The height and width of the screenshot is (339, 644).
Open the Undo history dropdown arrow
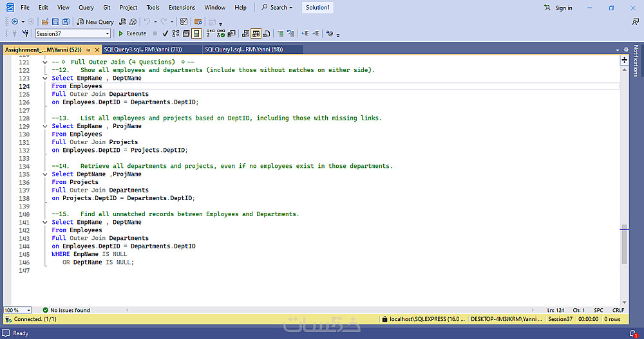pos(155,22)
